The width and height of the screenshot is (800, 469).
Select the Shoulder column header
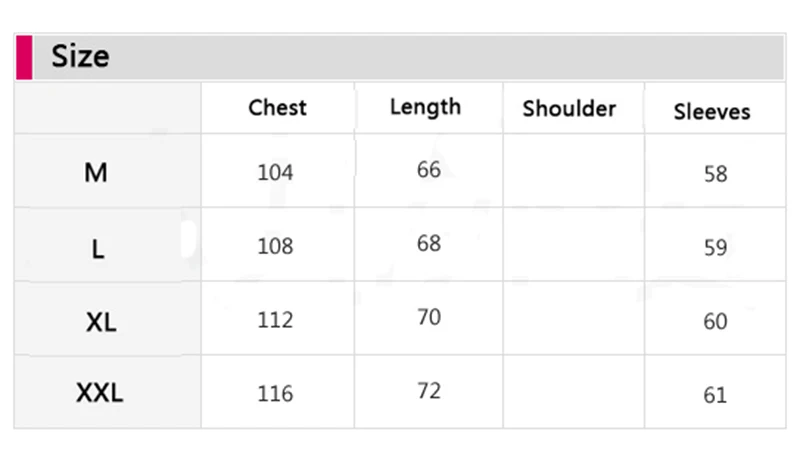pos(569,109)
